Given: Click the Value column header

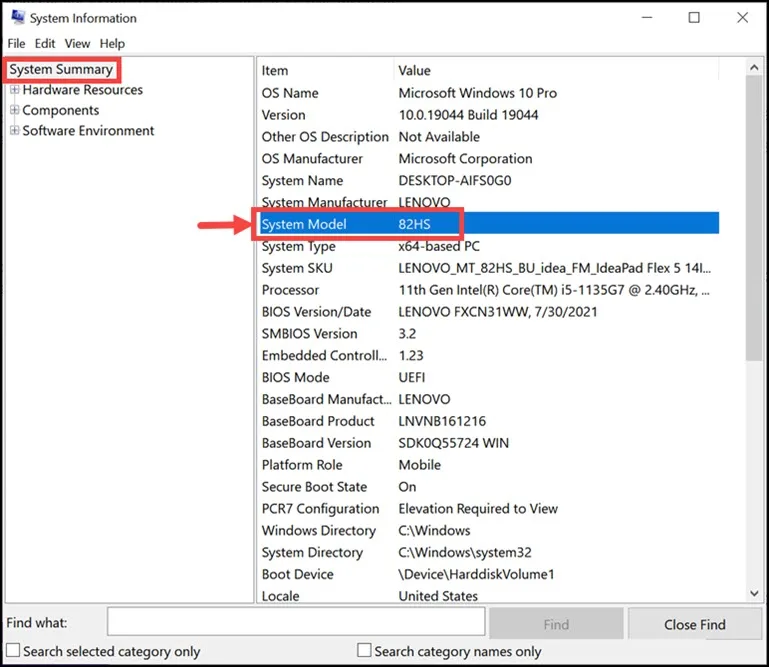Looking at the screenshot, I should pos(556,71).
